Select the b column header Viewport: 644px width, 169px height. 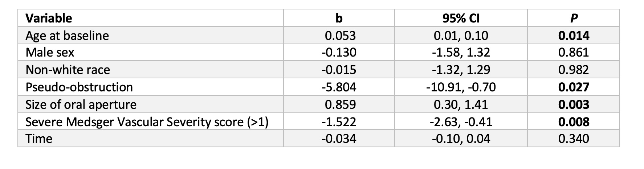click(339, 18)
